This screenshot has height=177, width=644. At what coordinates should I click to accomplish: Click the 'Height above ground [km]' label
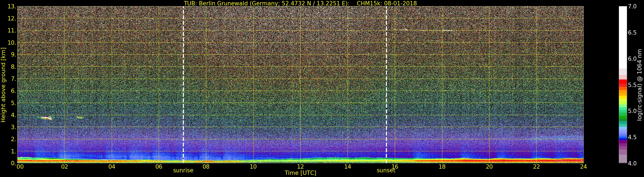click(x=3, y=85)
